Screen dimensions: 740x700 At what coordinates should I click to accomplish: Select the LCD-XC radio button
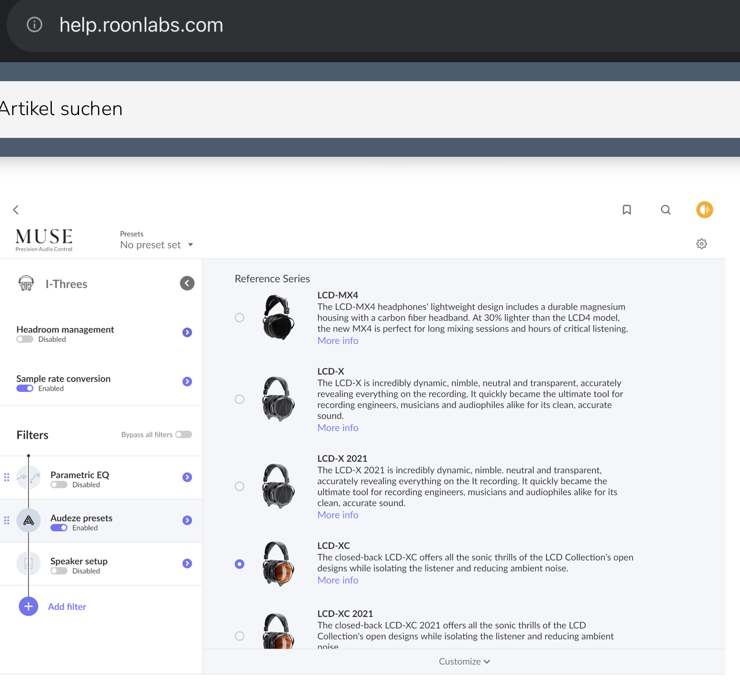[239, 564]
